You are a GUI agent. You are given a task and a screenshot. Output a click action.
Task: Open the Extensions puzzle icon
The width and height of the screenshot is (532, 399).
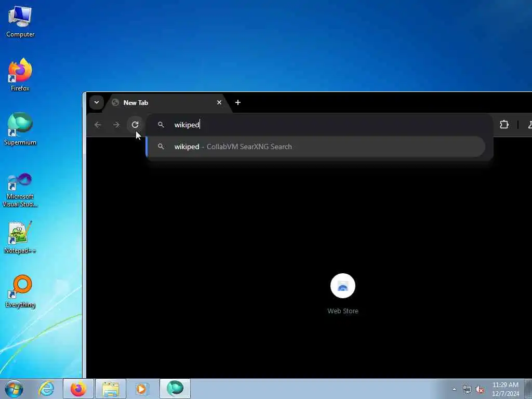504,125
